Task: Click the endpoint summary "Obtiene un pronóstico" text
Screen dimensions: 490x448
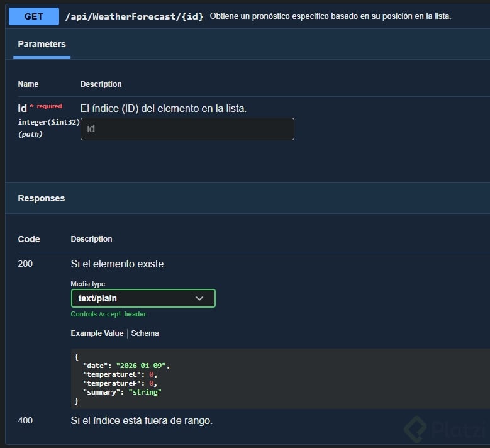Action: [330, 16]
